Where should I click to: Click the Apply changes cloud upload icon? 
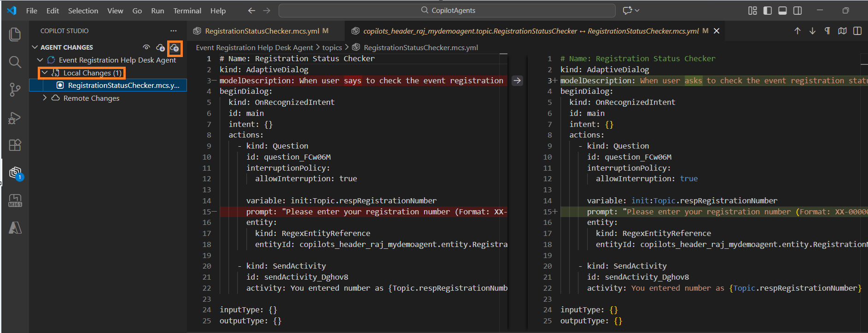(x=175, y=48)
